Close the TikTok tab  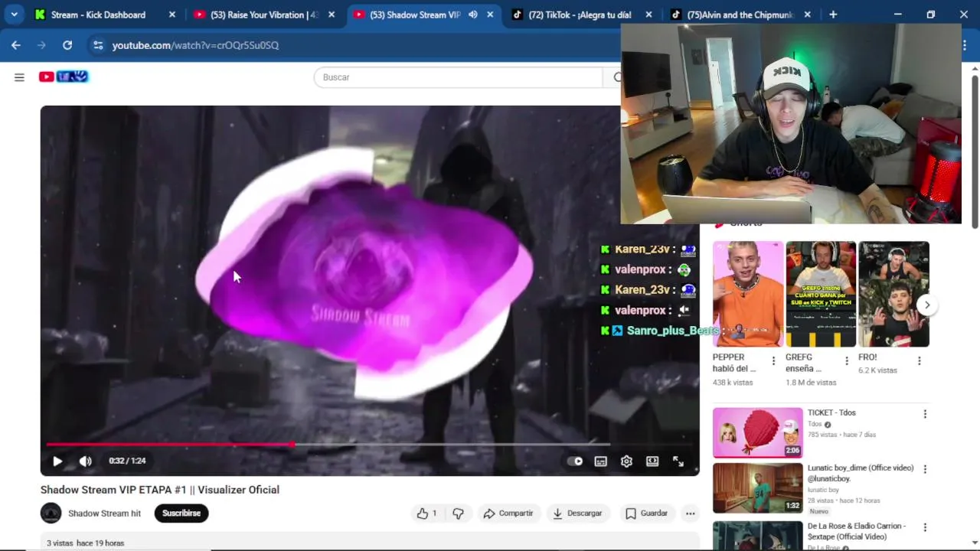point(649,15)
